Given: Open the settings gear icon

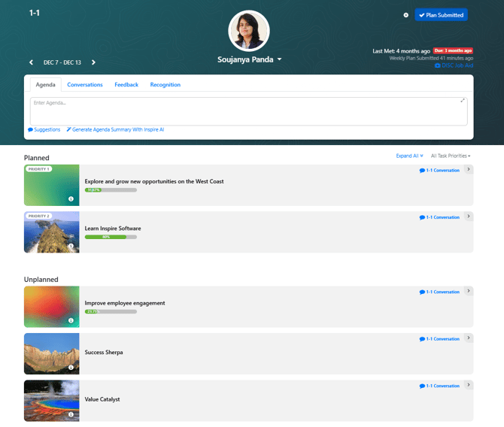Looking at the screenshot, I should pyautogui.click(x=406, y=15).
